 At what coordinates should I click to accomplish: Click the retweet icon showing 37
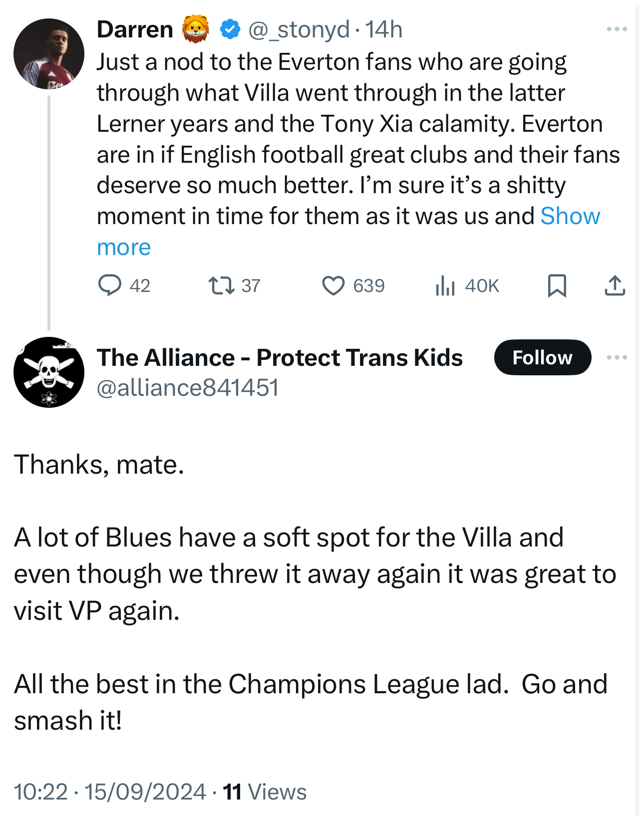pyautogui.click(x=221, y=285)
